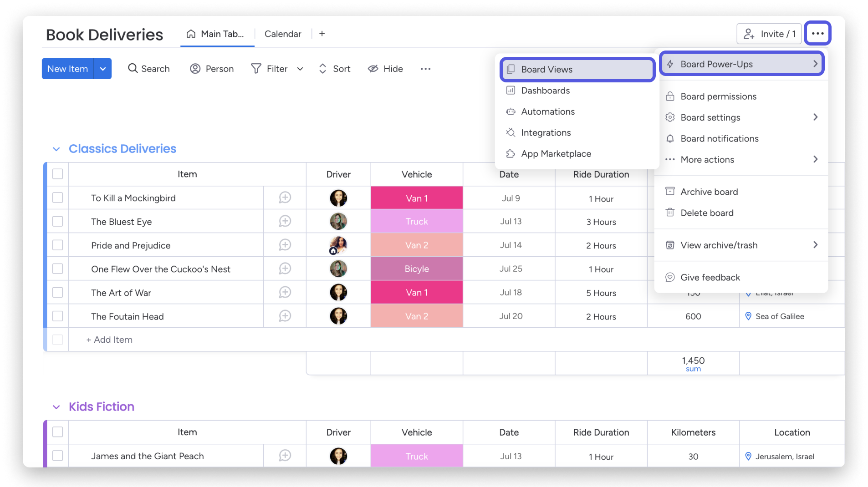Switch to the Calendar tab

pos(282,34)
